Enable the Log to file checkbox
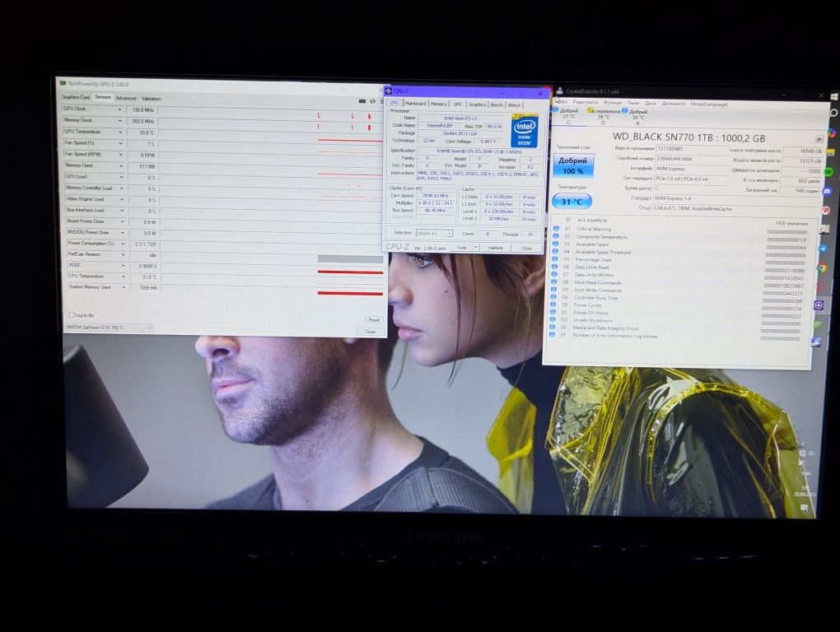The image size is (840, 632). coord(72,314)
